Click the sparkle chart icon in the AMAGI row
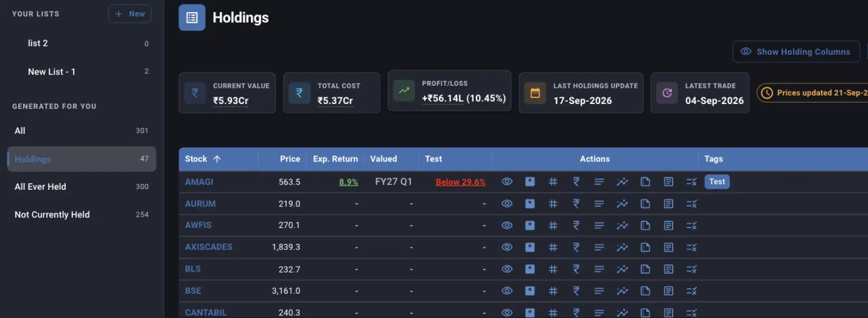 point(622,181)
